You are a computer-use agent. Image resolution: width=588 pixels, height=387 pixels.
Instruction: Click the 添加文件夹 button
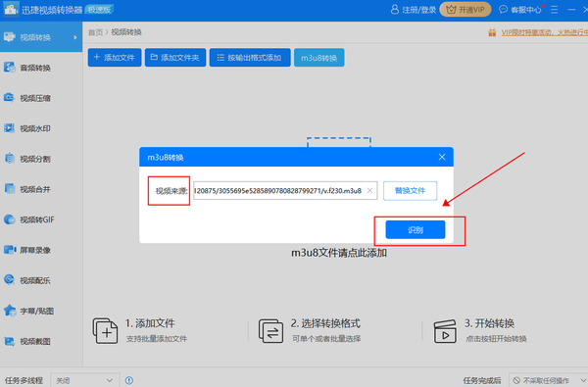[x=175, y=58]
